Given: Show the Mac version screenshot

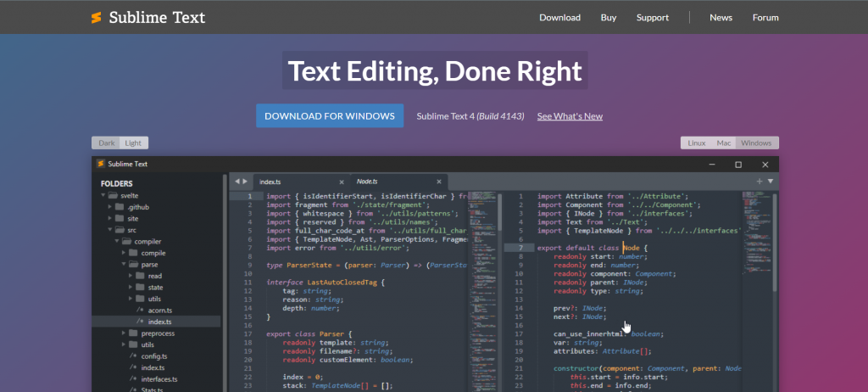Looking at the screenshot, I should [724, 143].
